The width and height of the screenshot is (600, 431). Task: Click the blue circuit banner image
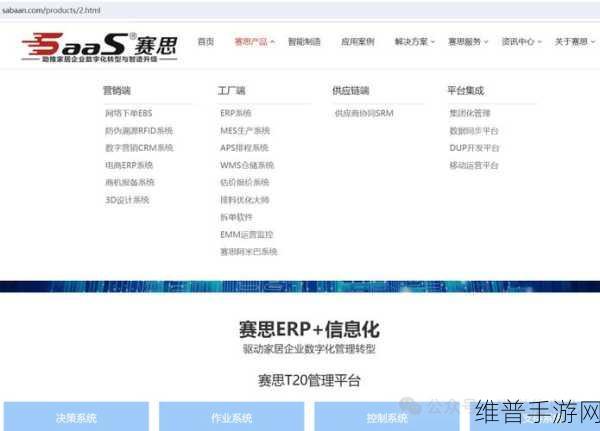pyautogui.click(x=300, y=286)
